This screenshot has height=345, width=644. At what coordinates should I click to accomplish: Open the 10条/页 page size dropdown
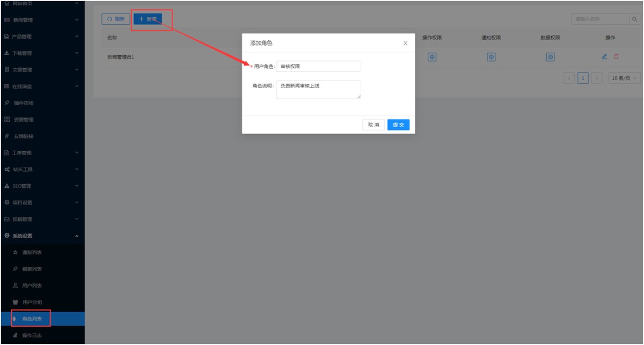click(624, 78)
